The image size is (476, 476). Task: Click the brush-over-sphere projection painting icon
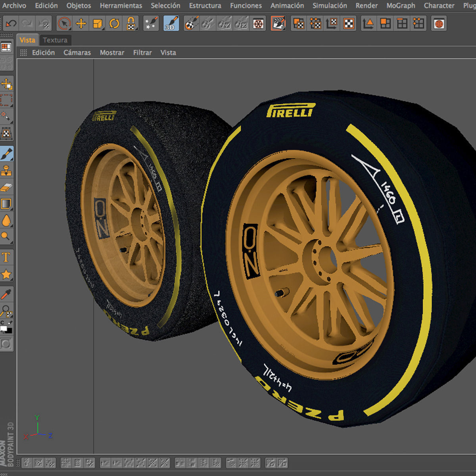(192, 24)
